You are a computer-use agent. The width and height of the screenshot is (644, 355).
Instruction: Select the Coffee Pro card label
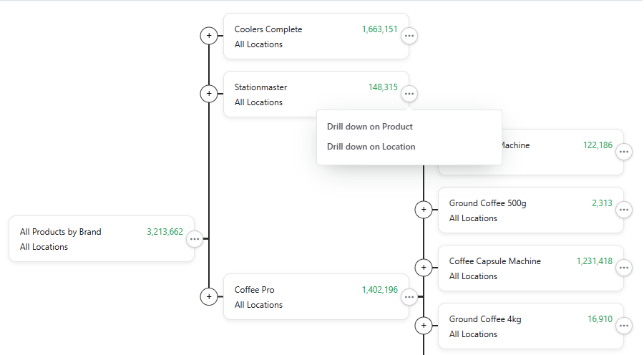254,290
